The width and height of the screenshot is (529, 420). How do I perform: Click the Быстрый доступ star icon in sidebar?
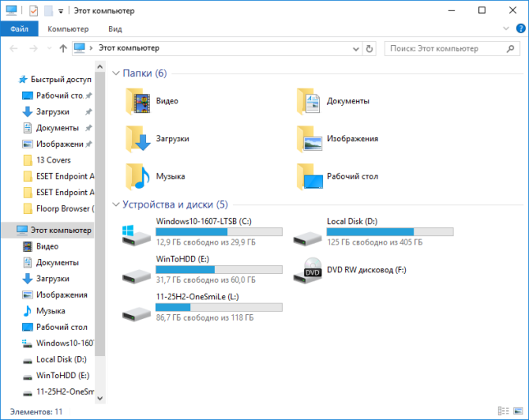point(23,80)
